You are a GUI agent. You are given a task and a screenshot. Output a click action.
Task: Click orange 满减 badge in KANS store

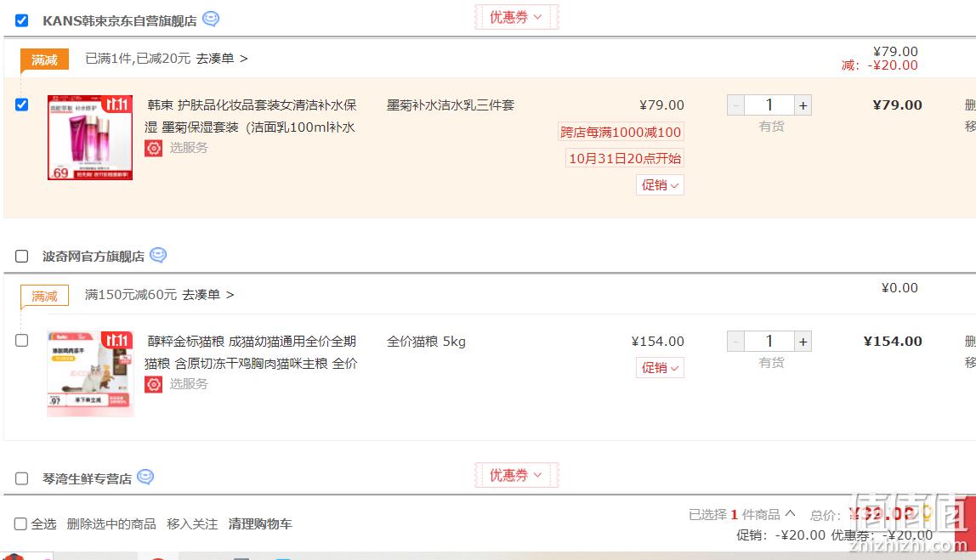44,60
